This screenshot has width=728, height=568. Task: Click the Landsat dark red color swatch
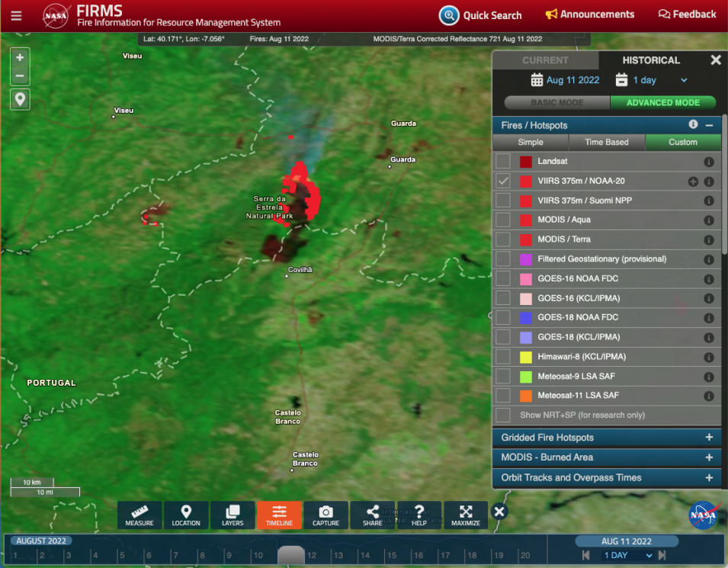525,162
